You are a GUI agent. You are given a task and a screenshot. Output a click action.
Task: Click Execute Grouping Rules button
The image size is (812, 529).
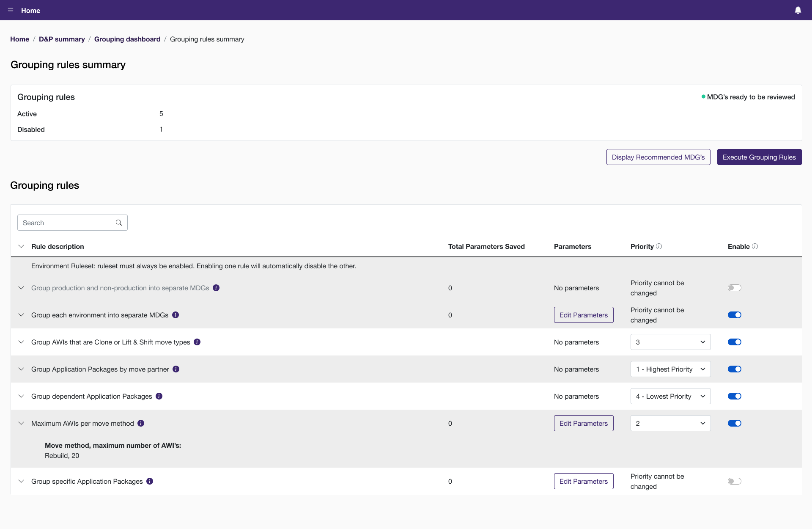point(759,157)
